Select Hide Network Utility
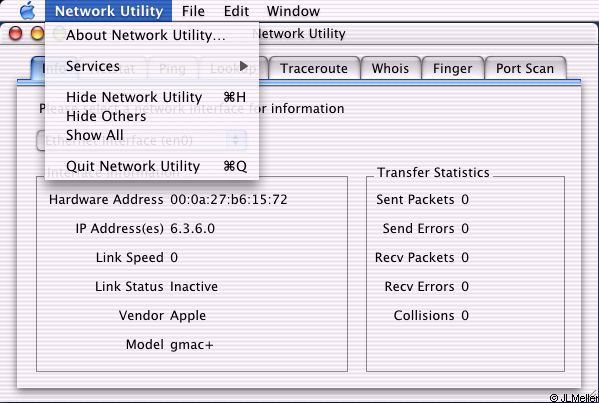This screenshot has width=599, height=403. 152,97
